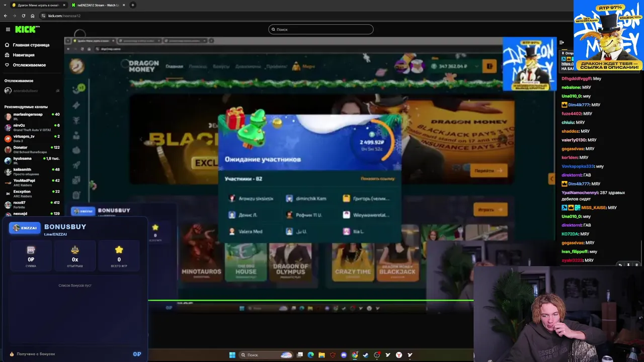
Task: Open a new browser tab
Action: pyautogui.click(x=133, y=5)
